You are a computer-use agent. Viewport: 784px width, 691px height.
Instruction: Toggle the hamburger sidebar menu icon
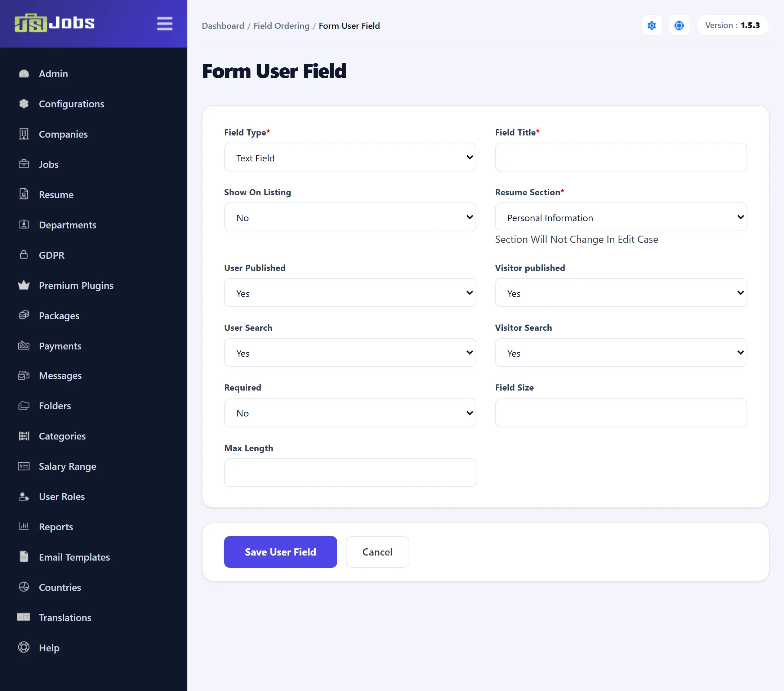tap(165, 24)
